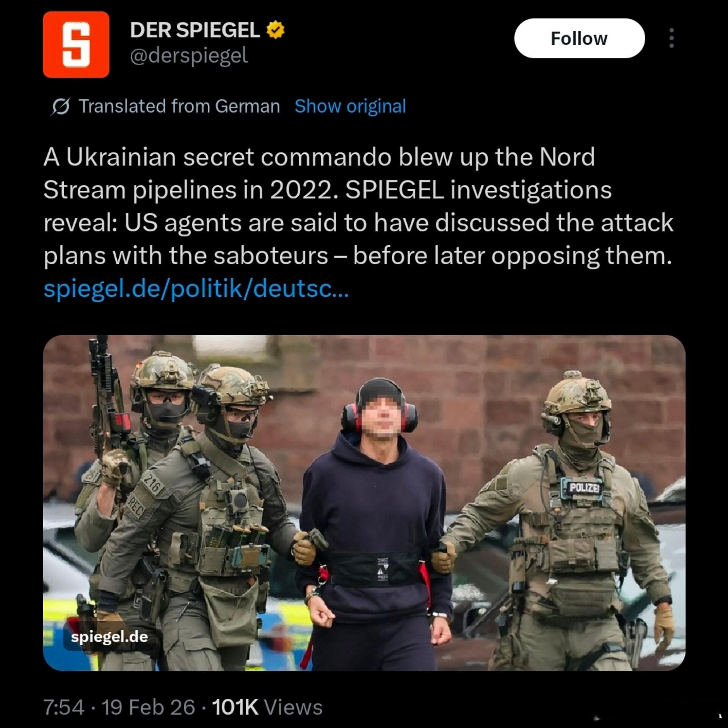The image size is (728, 728).
Task: Click the POLIZEI patch in the photo
Action: click(x=584, y=487)
